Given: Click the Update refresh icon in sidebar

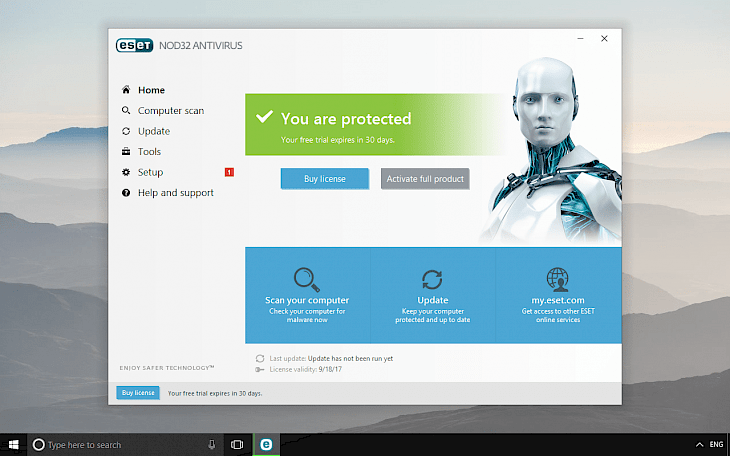Looking at the screenshot, I should point(126,131).
